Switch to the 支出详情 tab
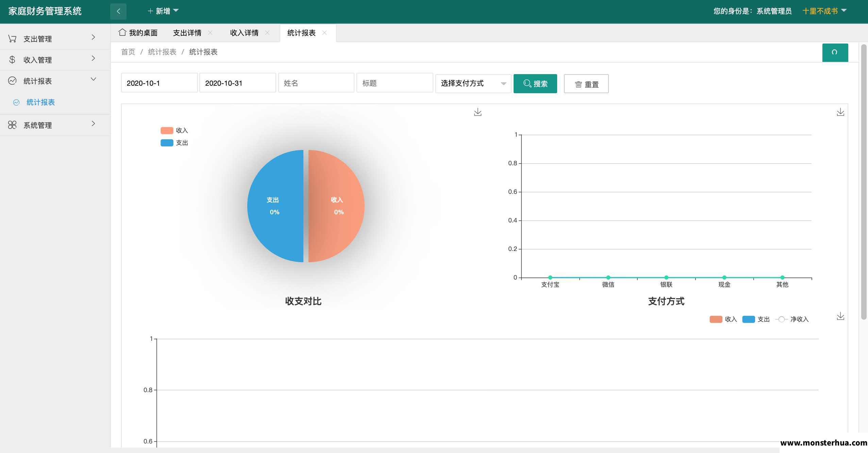868x453 pixels. pyautogui.click(x=187, y=33)
